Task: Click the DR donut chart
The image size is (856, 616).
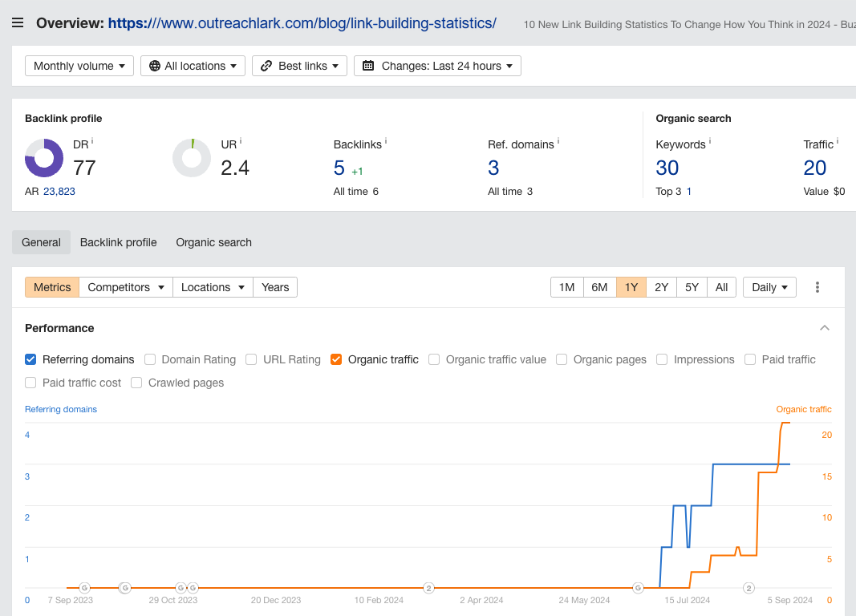Action: [x=44, y=158]
